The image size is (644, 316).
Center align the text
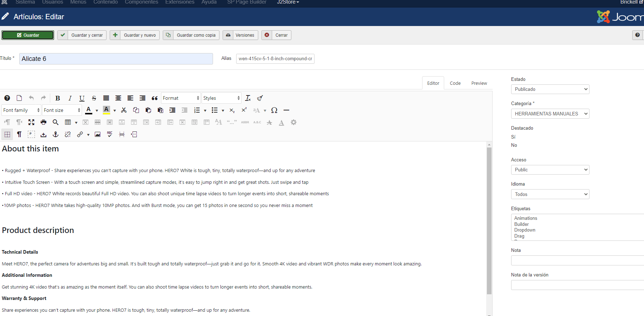pyautogui.click(x=118, y=98)
